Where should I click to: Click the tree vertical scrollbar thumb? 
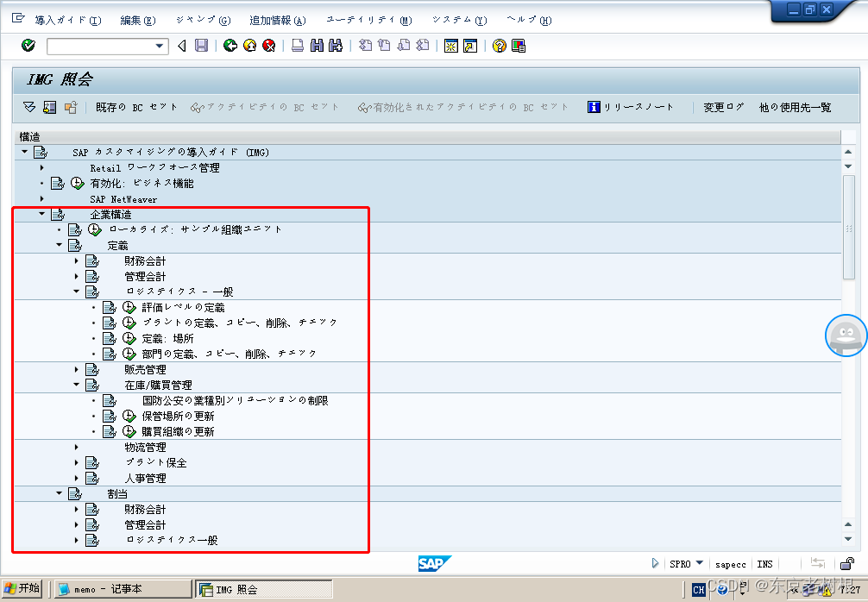848,228
